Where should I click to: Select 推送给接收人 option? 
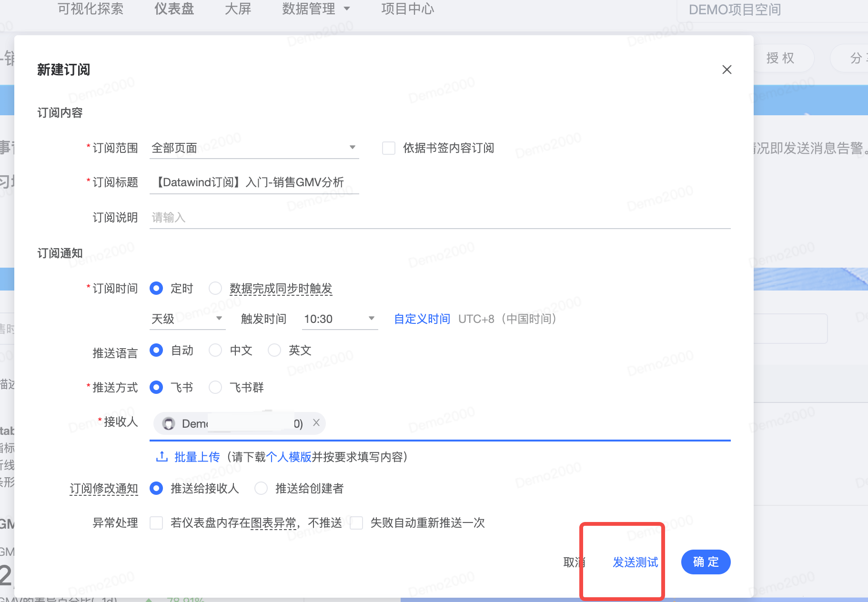156,488
